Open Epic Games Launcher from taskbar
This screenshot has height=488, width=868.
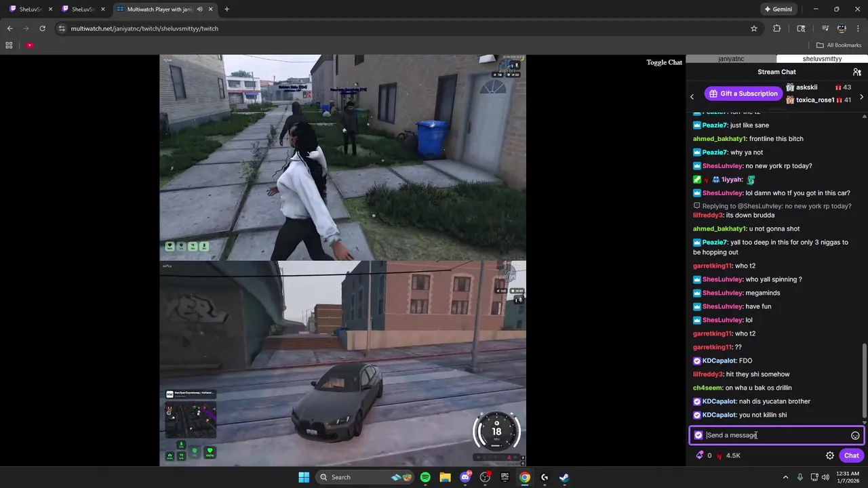coord(505,477)
